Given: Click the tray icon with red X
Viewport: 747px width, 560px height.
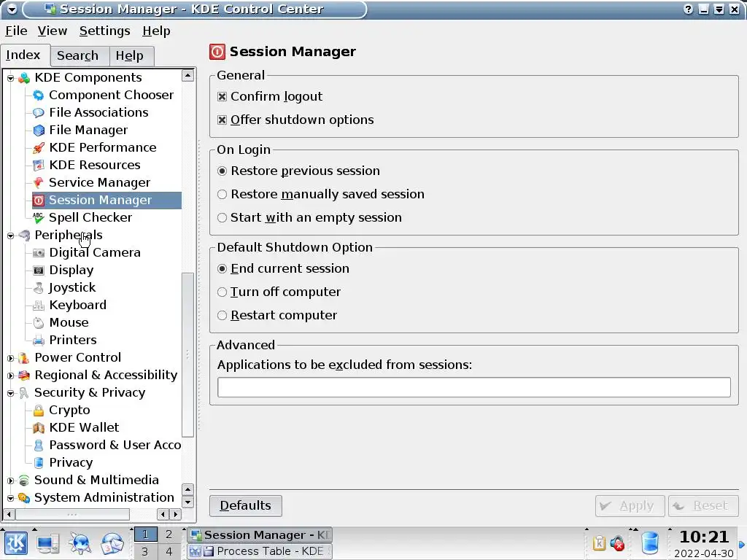Looking at the screenshot, I should pos(617,542).
